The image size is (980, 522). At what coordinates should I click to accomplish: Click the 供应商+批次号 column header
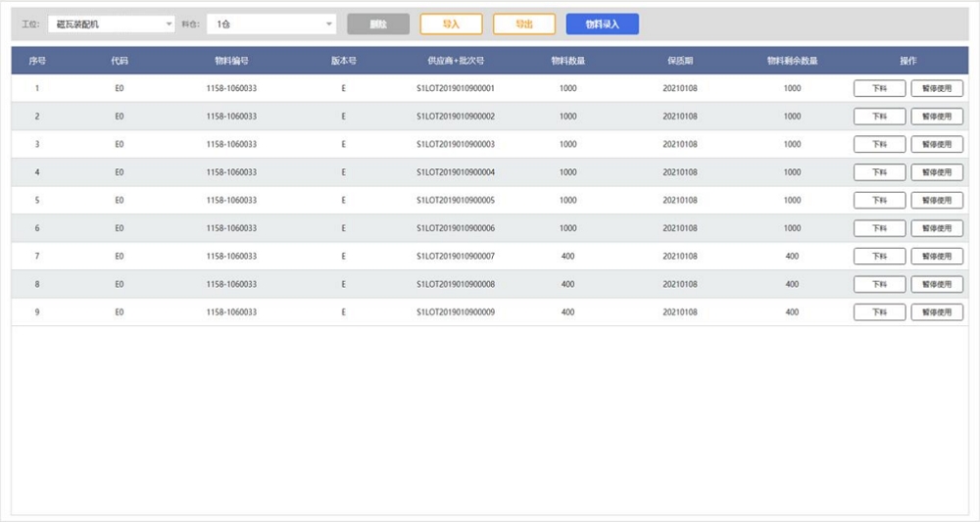point(455,61)
